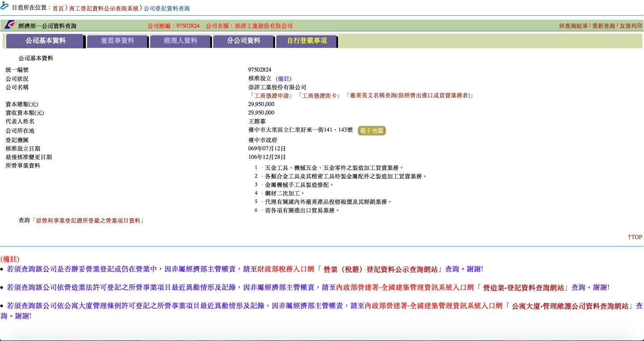Select the 經理人資料 tab
Viewport: 644px width, 341px height.
[x=180, y=41]
